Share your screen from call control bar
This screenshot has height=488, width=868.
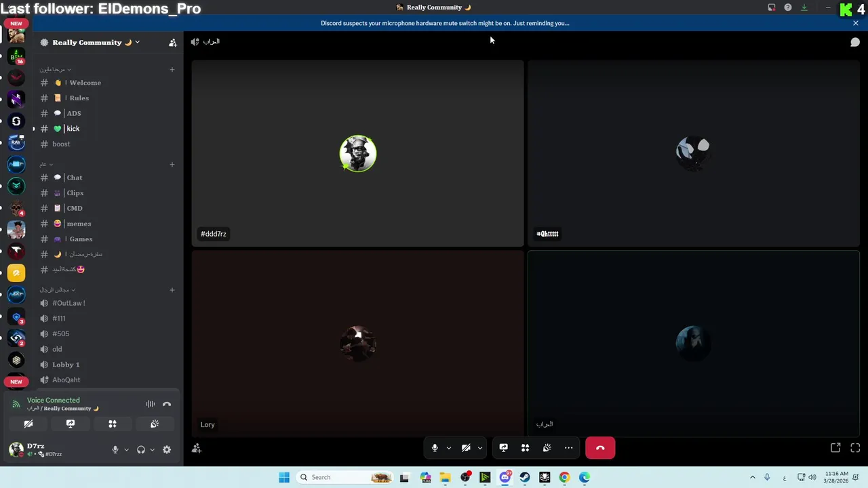coord(503,448)
